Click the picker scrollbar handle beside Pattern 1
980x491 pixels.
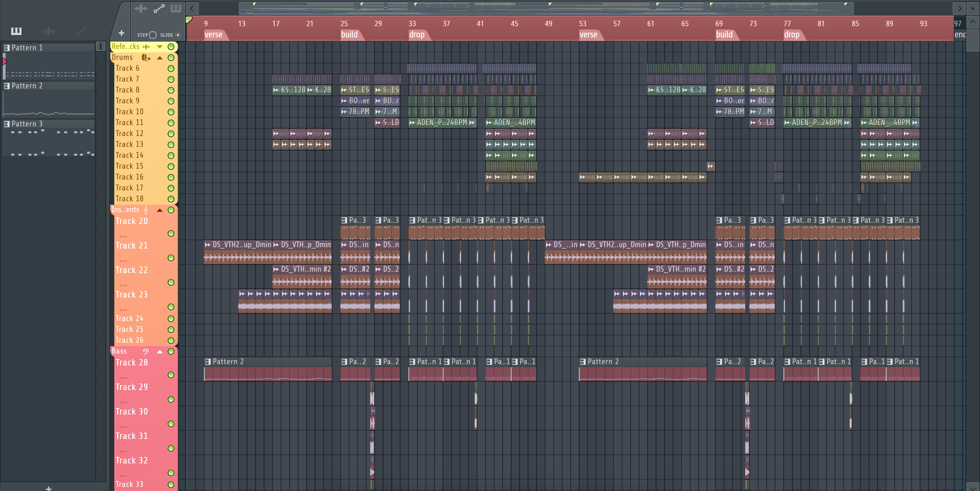100,46
